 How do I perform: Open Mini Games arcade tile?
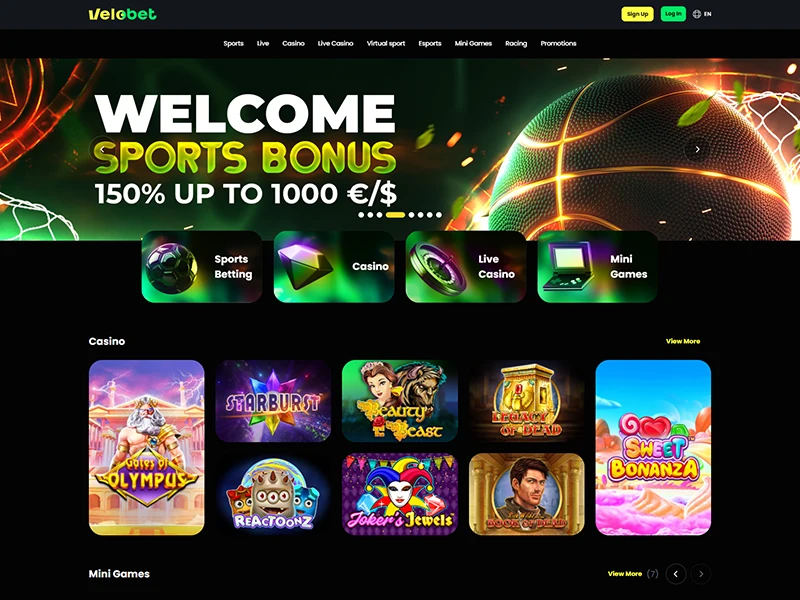coord(597,267)
